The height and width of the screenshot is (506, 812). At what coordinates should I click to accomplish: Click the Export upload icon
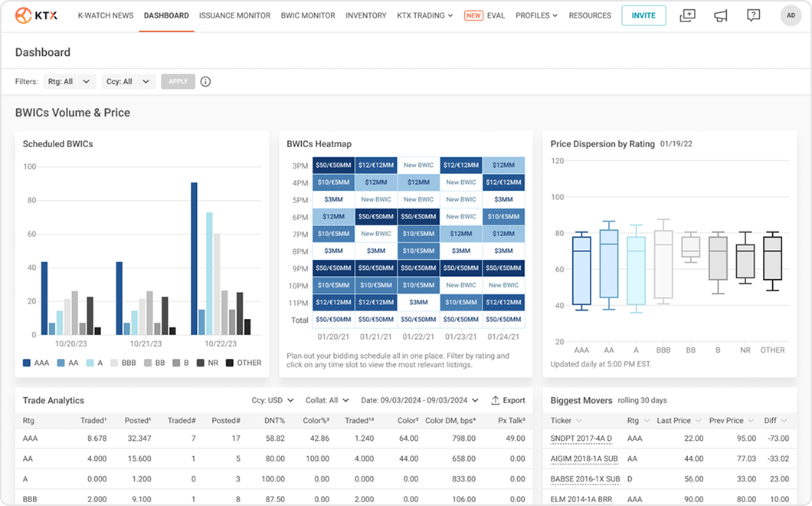pos(495,400)
